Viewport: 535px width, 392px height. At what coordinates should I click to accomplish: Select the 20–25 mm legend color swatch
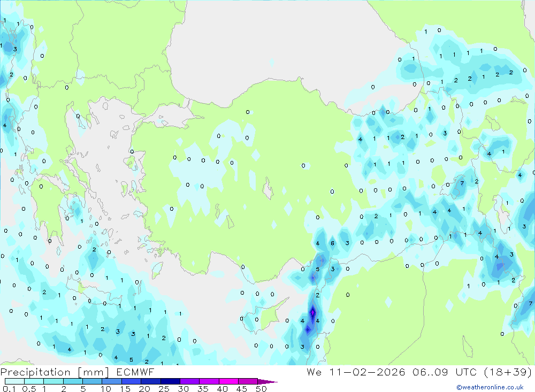click(x=151, y=381)
